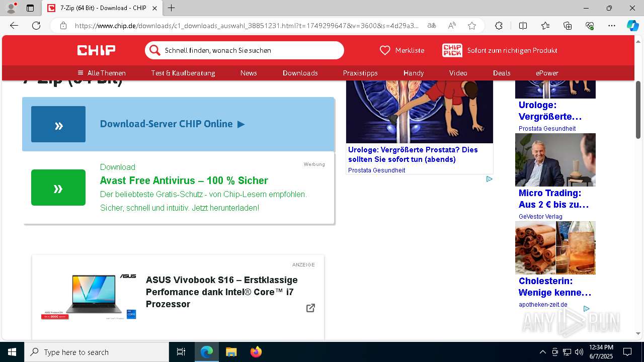Viewport: 644px width, 362px height.
Task: Open tab actions menu icon
Action: point(30,8)
